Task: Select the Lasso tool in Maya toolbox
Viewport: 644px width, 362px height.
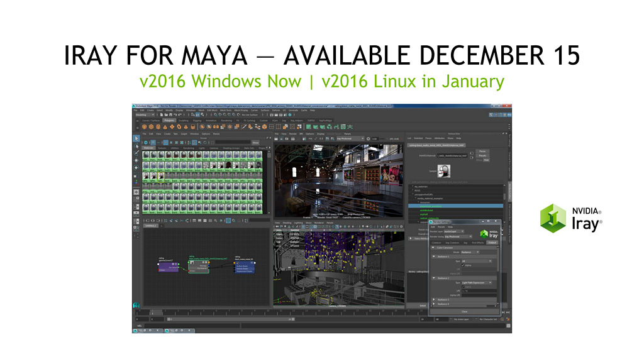Action: (136, 146)
